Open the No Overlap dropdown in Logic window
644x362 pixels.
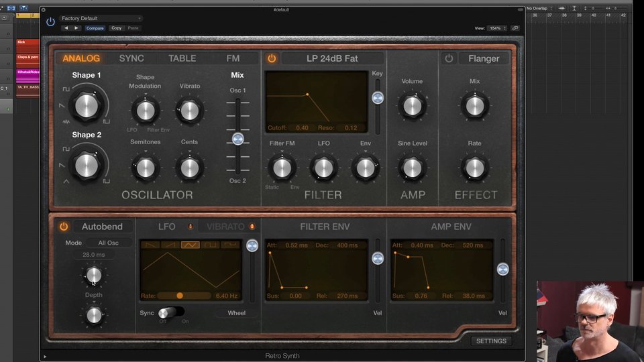click(539, 8)
